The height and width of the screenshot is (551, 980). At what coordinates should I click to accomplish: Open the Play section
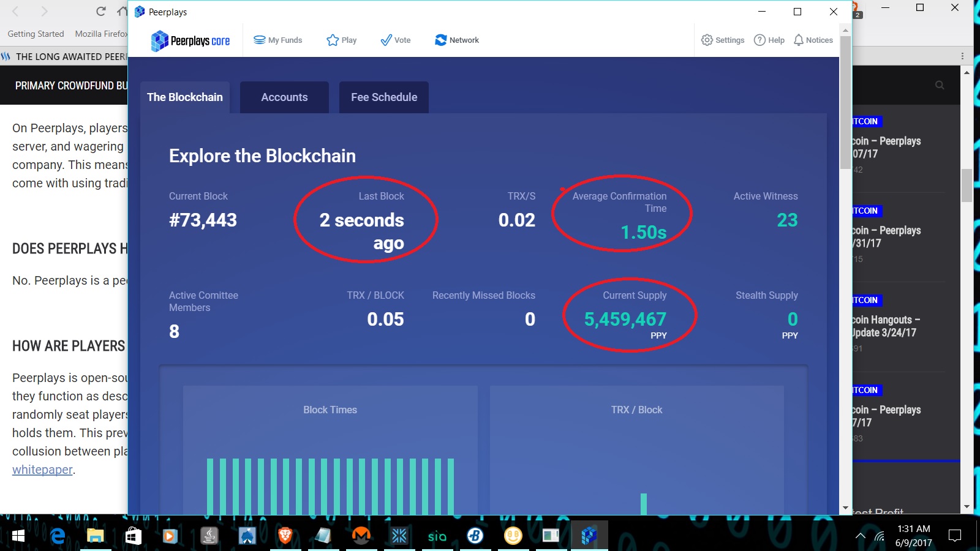[342, 40]
